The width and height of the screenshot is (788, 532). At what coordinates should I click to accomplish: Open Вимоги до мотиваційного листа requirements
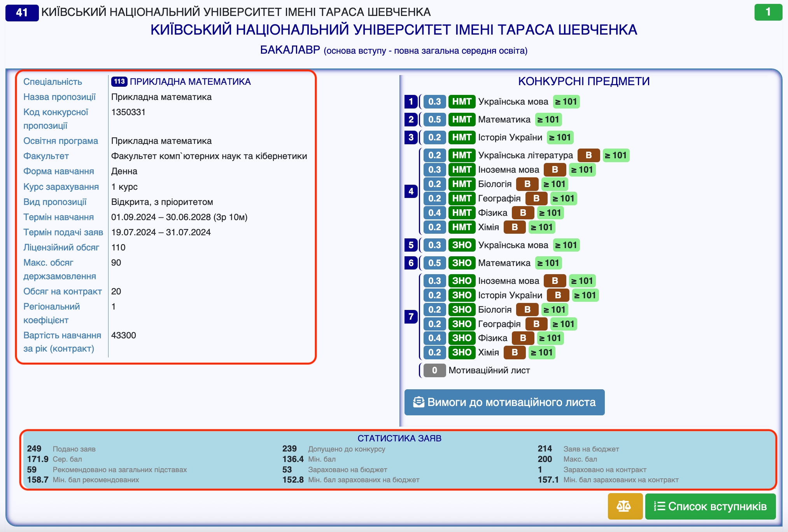click(504, 402)
